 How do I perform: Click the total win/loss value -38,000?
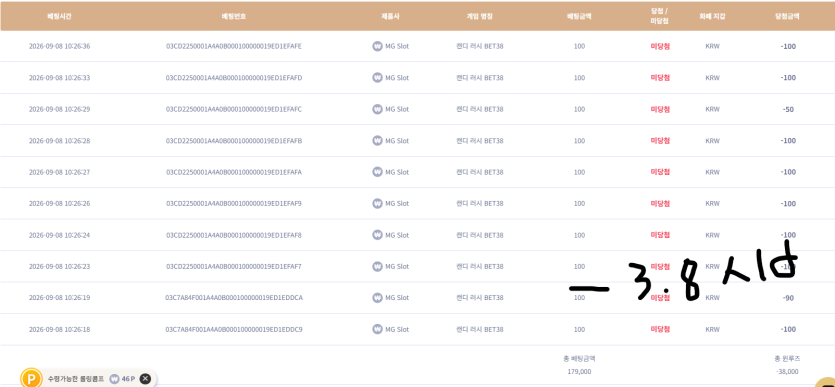788,372
